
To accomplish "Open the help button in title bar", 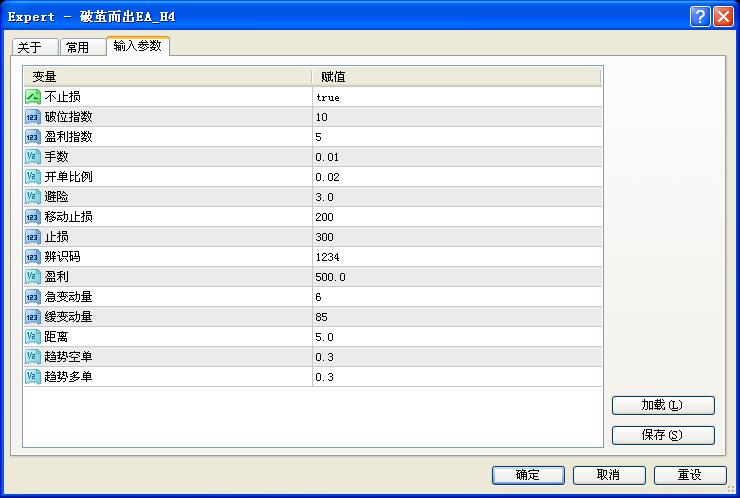I will pos(700,17).
